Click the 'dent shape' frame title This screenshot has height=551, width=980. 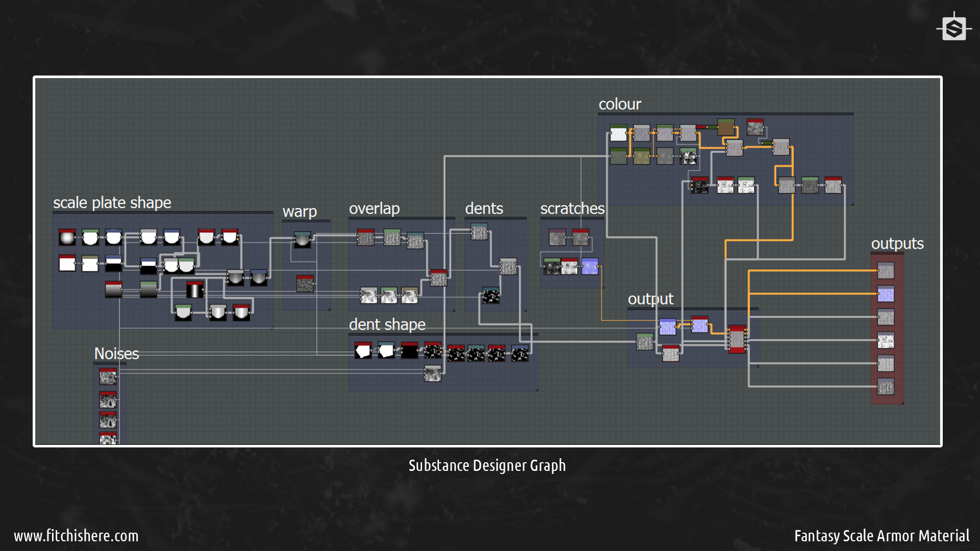coord(387,324)
